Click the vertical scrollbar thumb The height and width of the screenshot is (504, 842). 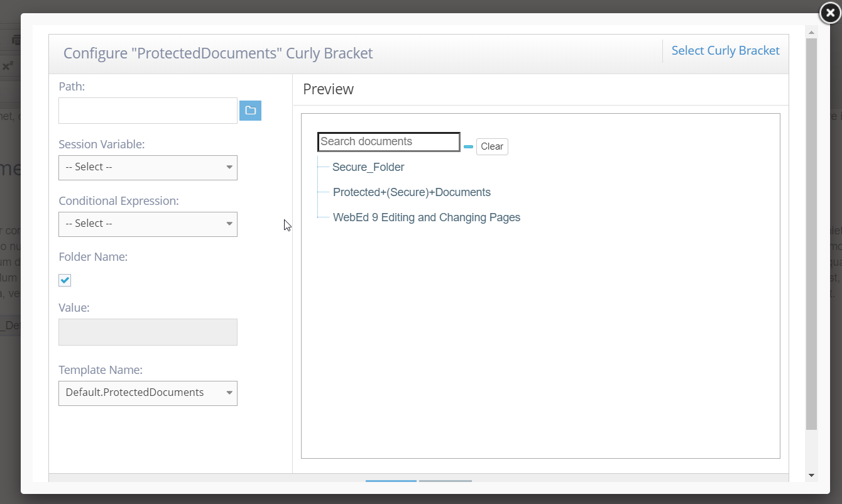pyautogui.click(x=811, y=233)
